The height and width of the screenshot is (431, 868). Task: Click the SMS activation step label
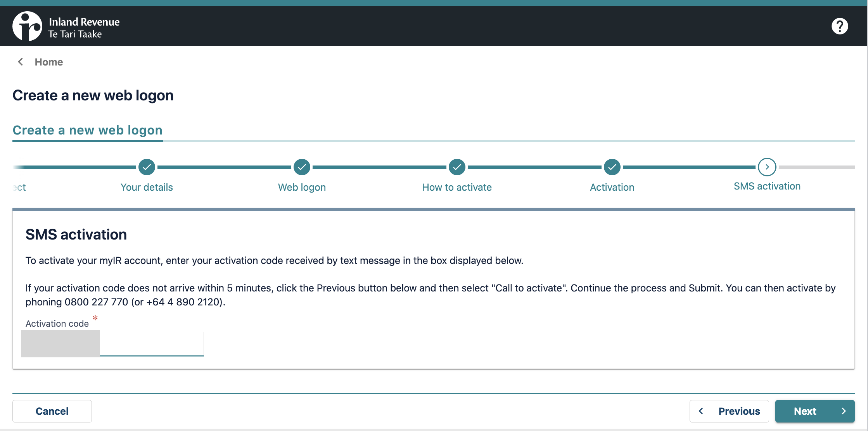pyautogui.click(x=767, y=186)
